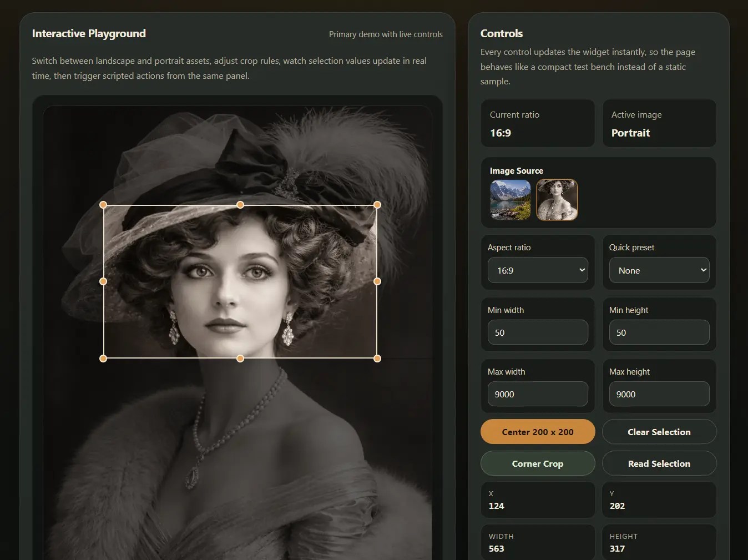
Task: Grab the top-left crop handle
Action: (x=103, y=204)
